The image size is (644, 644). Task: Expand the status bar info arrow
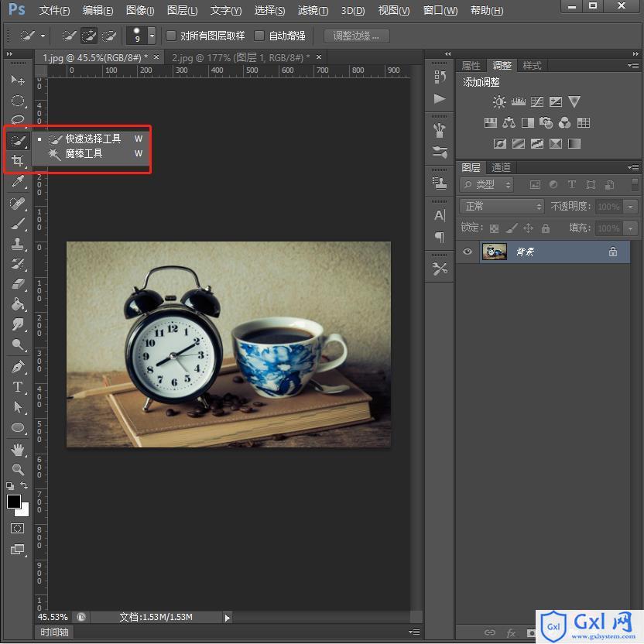[x=227, y=618]
